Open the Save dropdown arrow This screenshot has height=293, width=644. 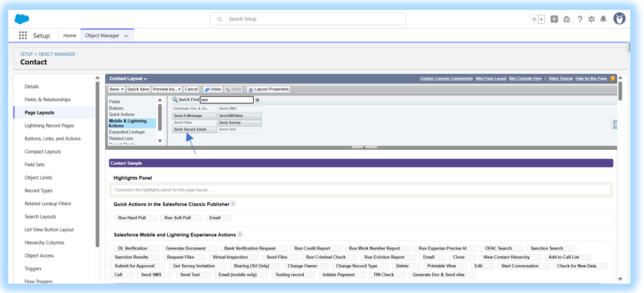coord(123,89)
